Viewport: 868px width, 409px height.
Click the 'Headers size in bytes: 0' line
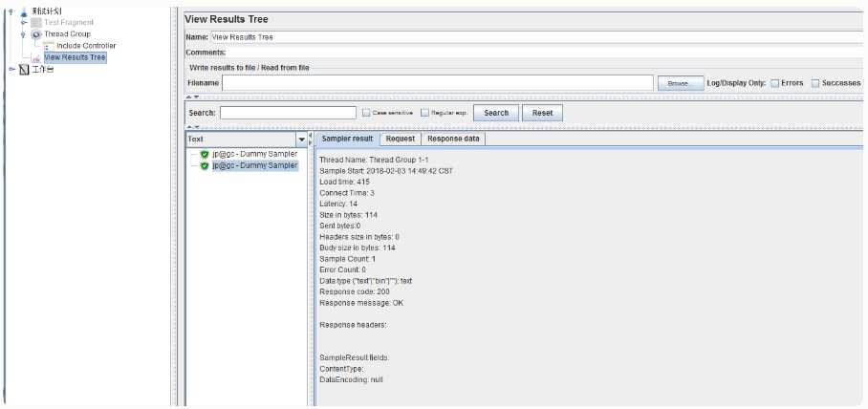tap(359, 237)
